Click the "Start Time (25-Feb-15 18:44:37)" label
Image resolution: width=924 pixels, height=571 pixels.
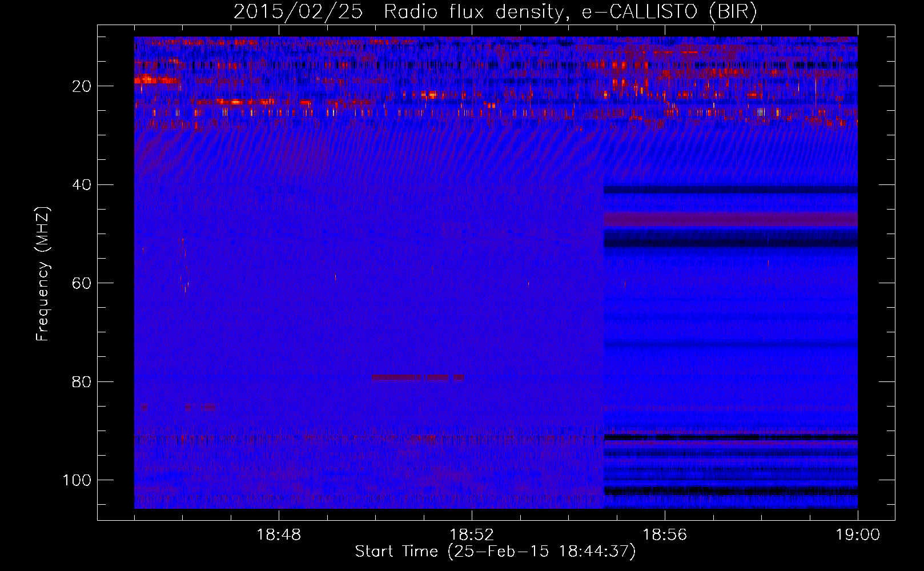click(x=495, y=552)
